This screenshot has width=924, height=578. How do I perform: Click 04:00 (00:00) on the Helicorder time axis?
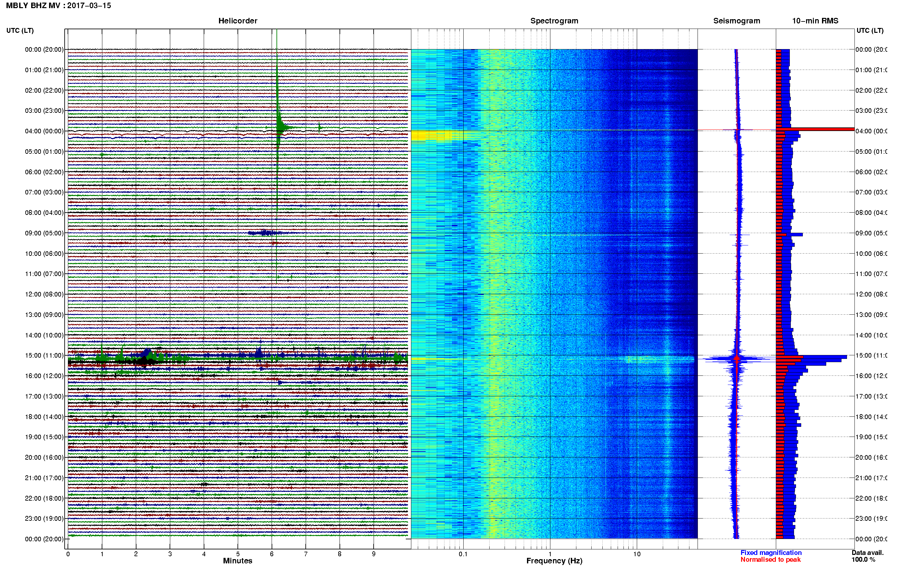pos(44,131)
